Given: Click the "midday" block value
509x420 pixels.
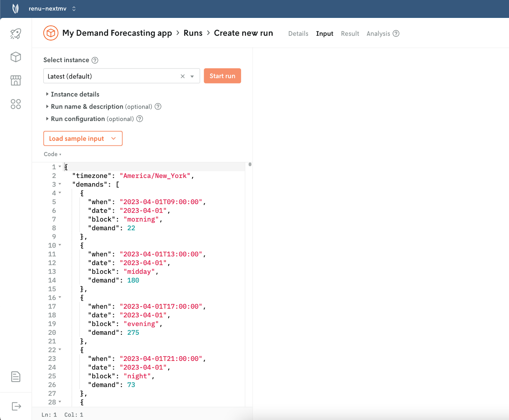Looking at the screenshot, I should coord(139,271).
